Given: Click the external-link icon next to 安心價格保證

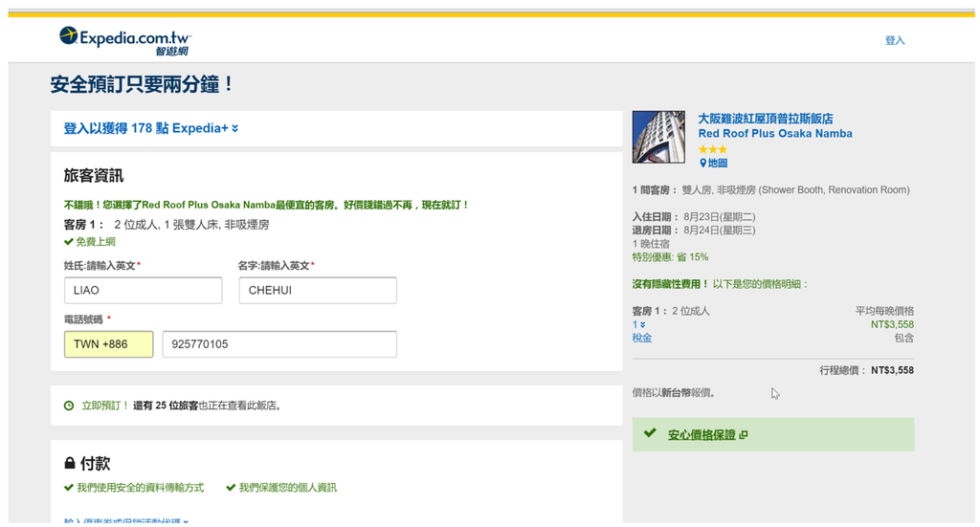Looking at the screenshot, I should pyautogui.click(x=743, y=434).
